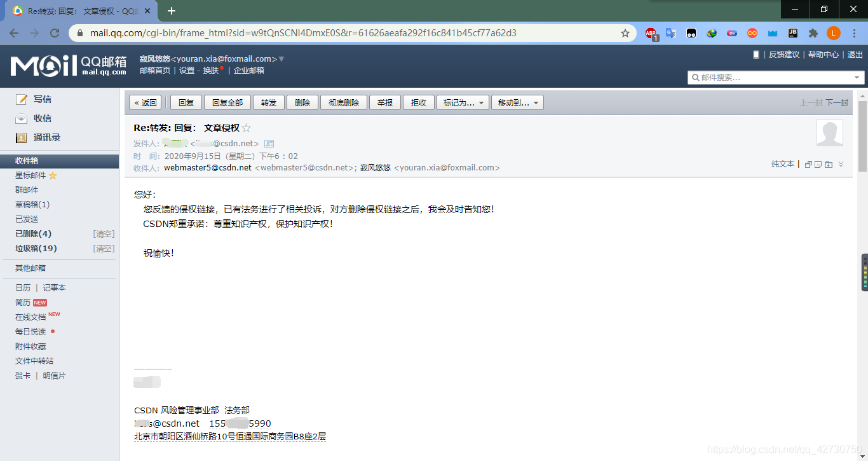Click the Baidu 'du' extension icon
The image size is (868, 461).
(x=731, y=33)
